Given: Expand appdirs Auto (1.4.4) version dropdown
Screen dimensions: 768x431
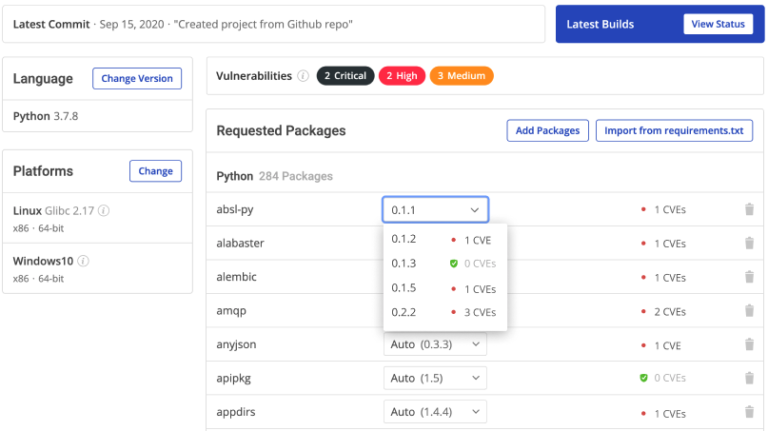Looking at the screenshot, I should click(x=435, y=412).
